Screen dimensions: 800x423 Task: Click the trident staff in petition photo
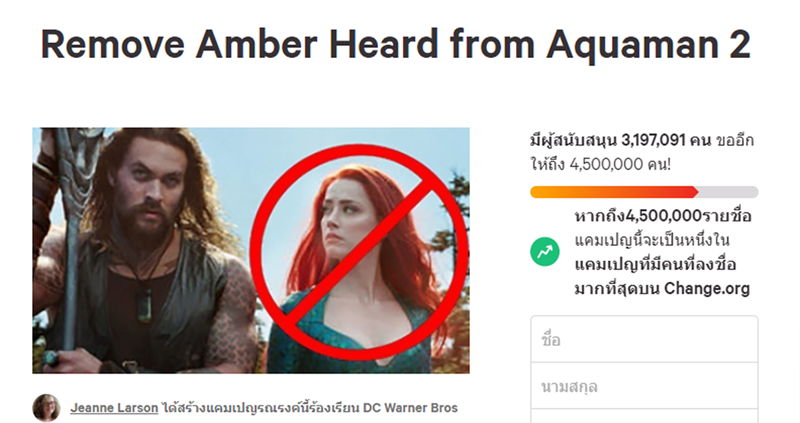point(71,235)
